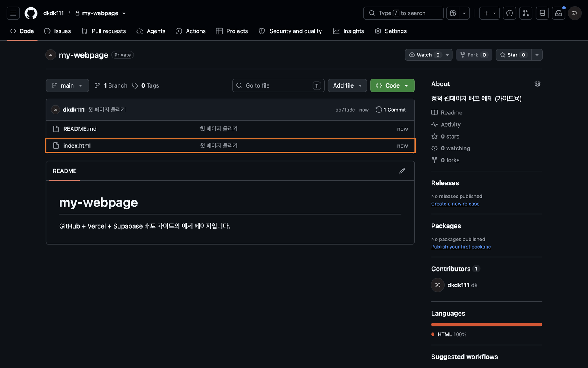Screen dimensions: 588x368
Task: Expand the Add file dropdown
Action: click(x=347, y=85)
